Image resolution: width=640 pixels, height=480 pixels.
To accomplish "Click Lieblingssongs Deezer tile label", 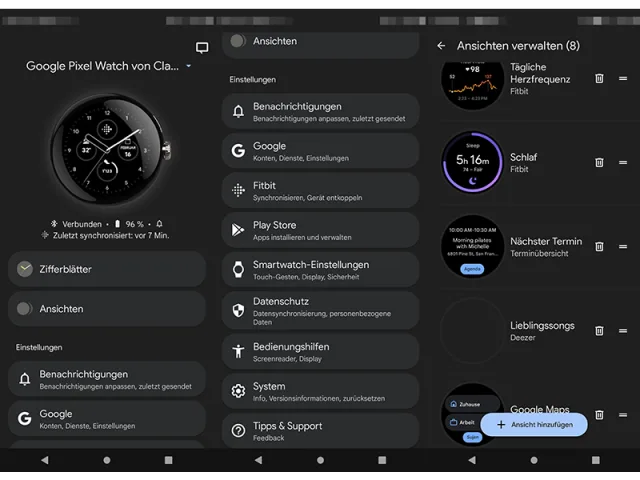I will coord(542,331).
